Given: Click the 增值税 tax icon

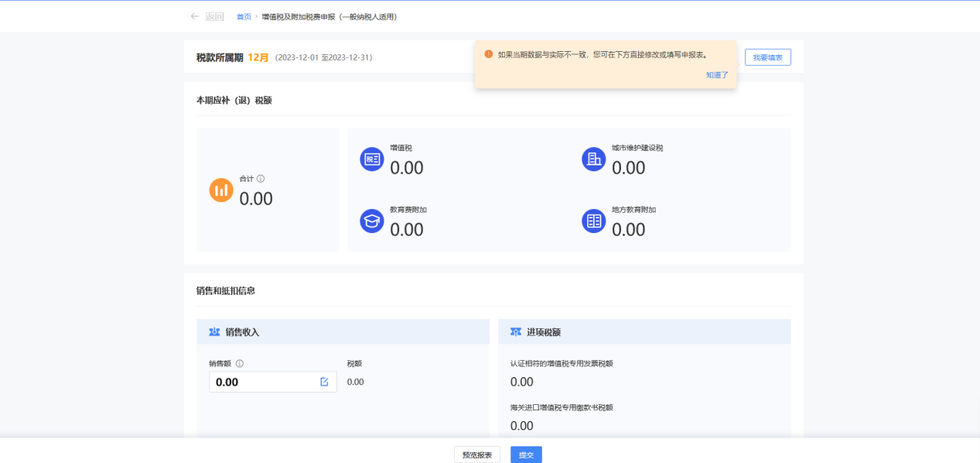Looking at the screenshot, I should (372, 159).
